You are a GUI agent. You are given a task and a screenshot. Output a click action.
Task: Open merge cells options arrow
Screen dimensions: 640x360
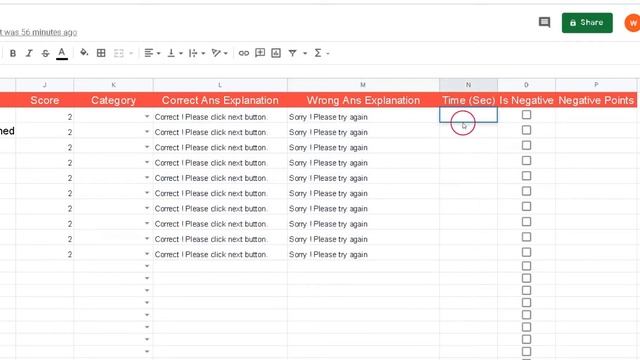pos(131,53)
